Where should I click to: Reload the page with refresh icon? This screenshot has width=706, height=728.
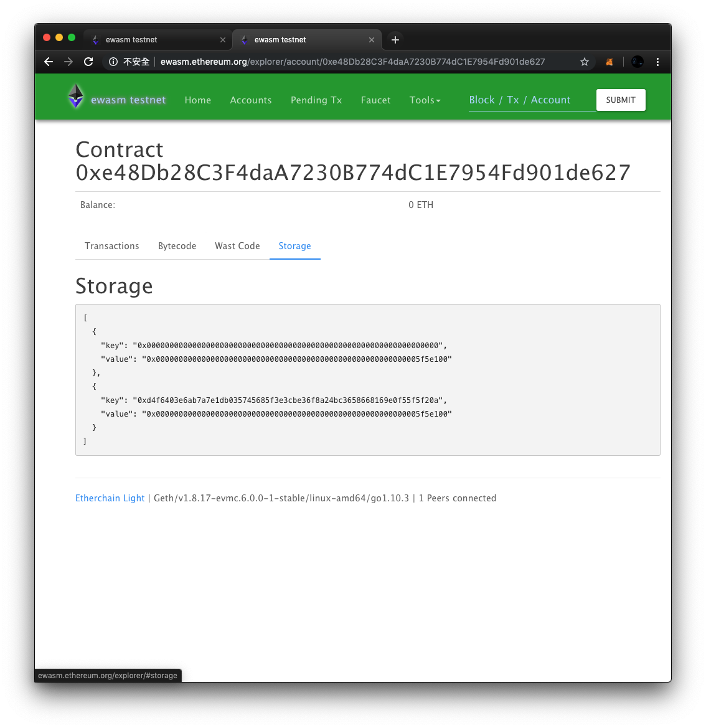pyautogui.click(x=88, y=62)
